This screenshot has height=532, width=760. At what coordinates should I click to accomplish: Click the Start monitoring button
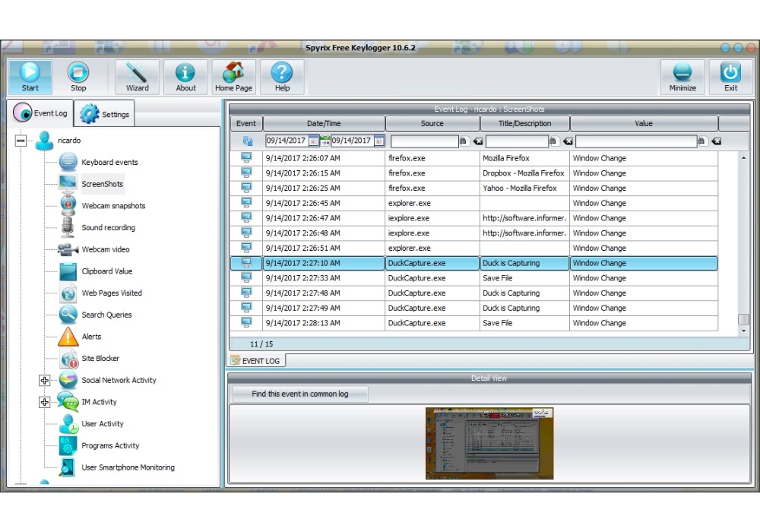click(30, 77)
